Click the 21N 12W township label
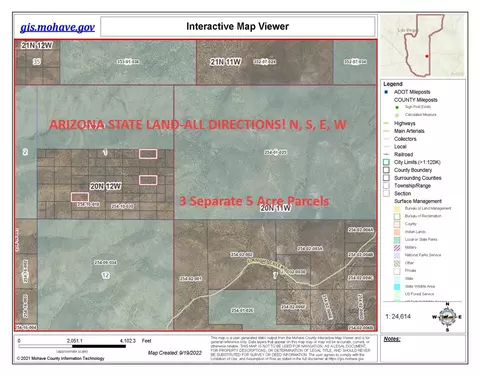The height and width of the screenshot is (376, 480). click(x=36, y=46)
